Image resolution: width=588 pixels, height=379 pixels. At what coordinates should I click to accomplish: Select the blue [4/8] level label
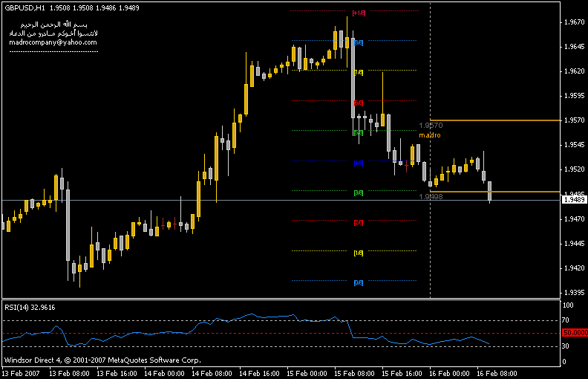[x=359, y=163]
